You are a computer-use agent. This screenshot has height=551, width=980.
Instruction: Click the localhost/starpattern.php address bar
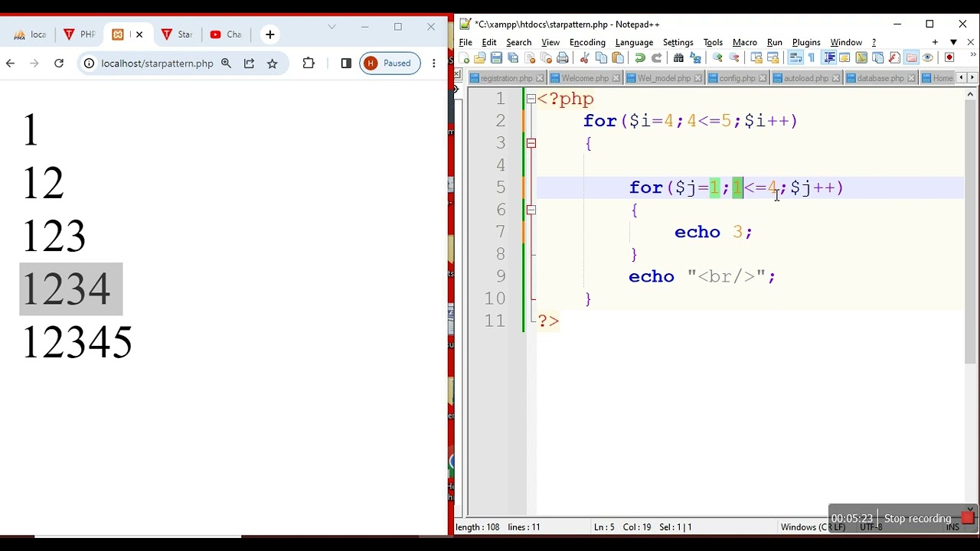(157, 64)
